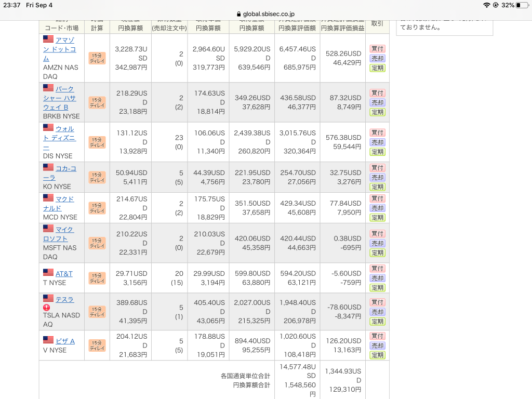The image size is (532, 399).
Task: Click the 買付 buy button for BRKB
Action: (x=377, y=93)
